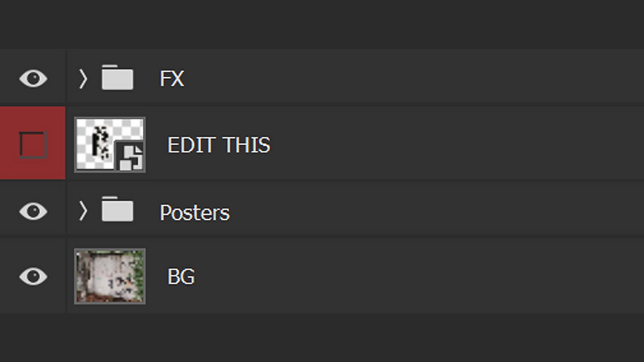Click the Posters group folder icon
The height and width of the screenshot is (362, 644).
click(117, 209)
